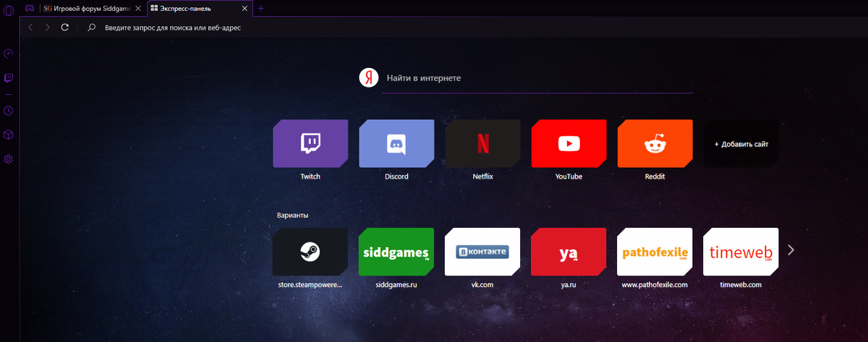Open the Netflix speed dial tile
This screenshot has width=868, height=342.
(x=482, y=144)
